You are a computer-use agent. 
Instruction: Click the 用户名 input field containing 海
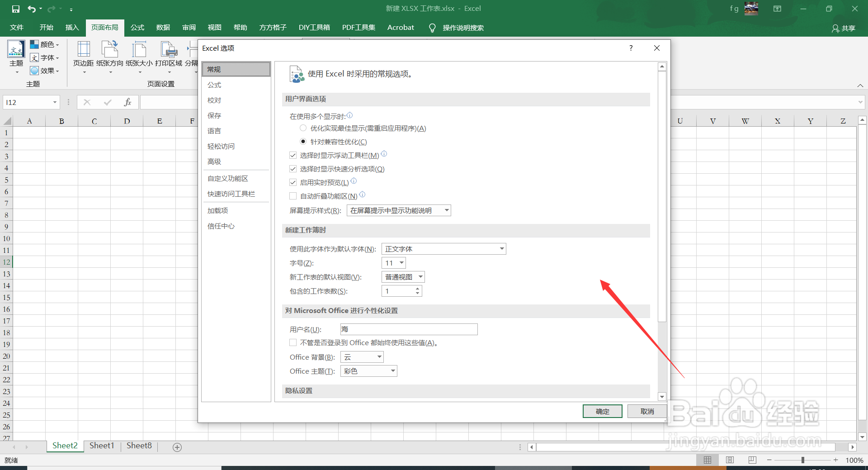pyautogui.click(x=408, y=329)
